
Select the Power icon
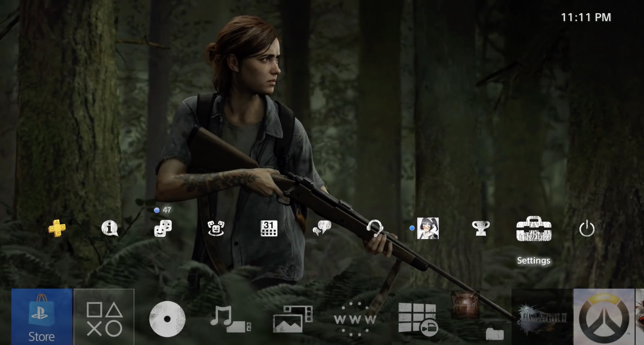(x=587, y=229)
